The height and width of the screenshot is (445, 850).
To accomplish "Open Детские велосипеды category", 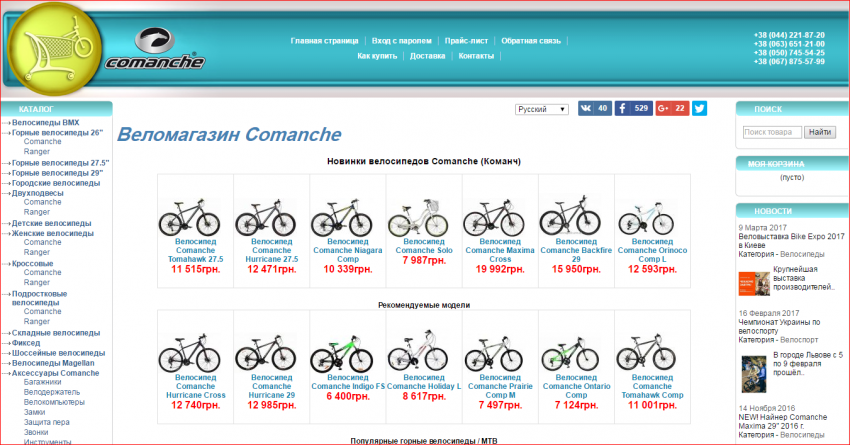I will point(51,223).
